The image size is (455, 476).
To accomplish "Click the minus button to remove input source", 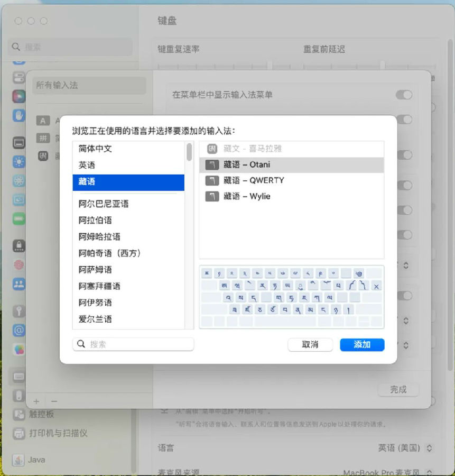I will pos(54,401).
